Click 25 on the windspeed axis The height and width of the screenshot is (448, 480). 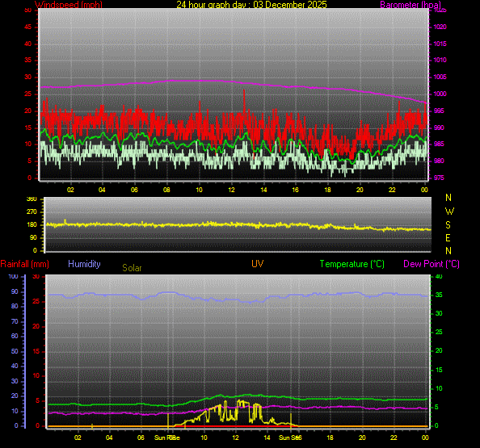tap(27, 94)
